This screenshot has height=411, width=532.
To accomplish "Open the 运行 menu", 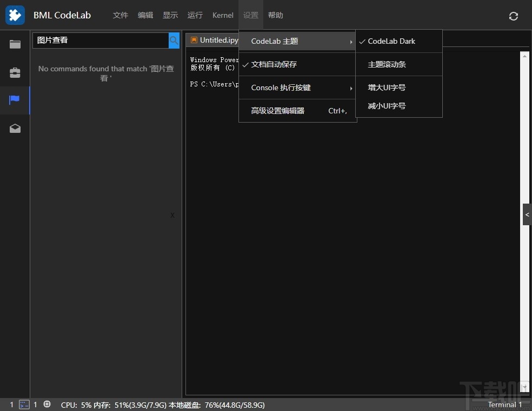I will (x=195, y=15).
